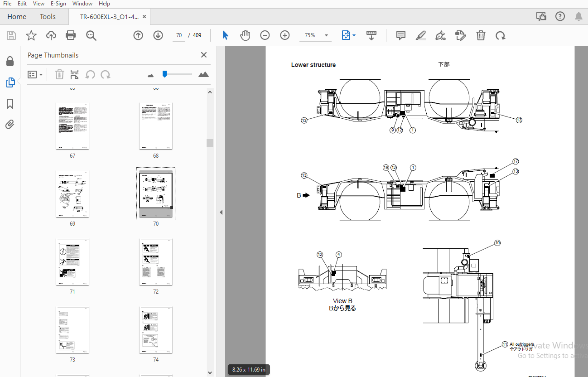Switch to the Tools tab

point(48,17)
